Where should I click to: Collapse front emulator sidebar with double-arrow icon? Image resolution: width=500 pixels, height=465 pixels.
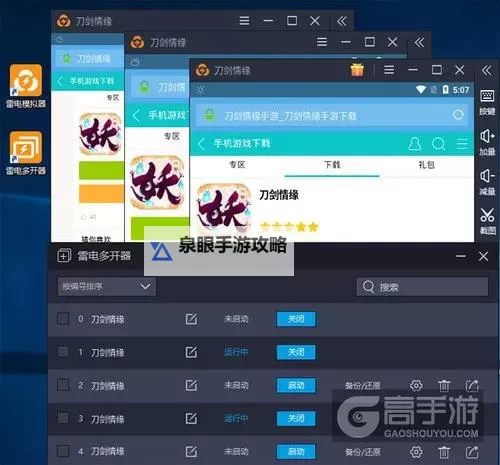click(x=486, y=70)
